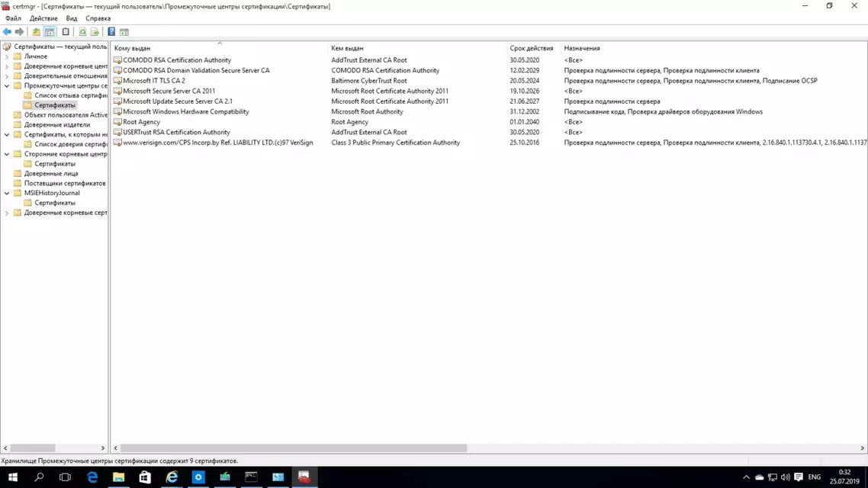Viewport: 868px width, 488px height.
Task: Open Help via blue question mark icon
Action: pos(111,32)
